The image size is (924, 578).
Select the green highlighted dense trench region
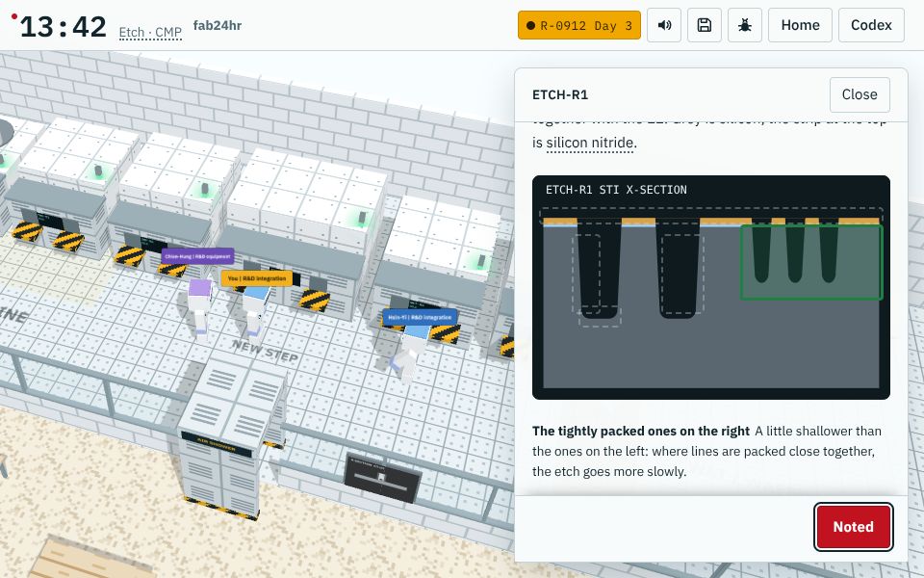tap(810, 262)
